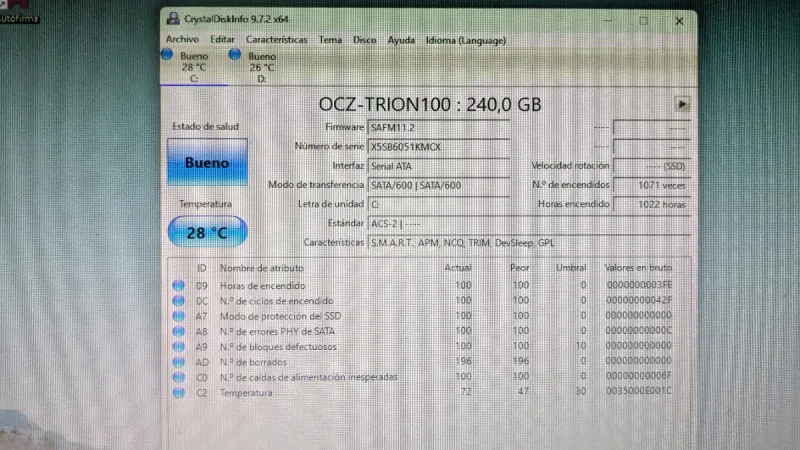
Task: Select the C: disk tab
Action: 194,67
